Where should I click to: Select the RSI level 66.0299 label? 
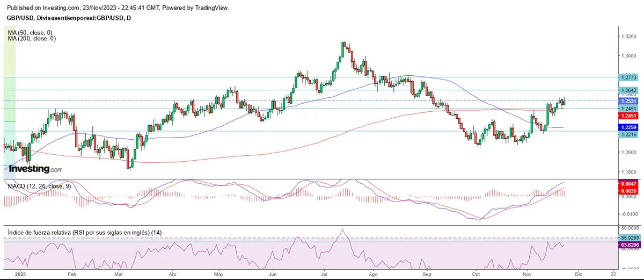tap(627, 237)
